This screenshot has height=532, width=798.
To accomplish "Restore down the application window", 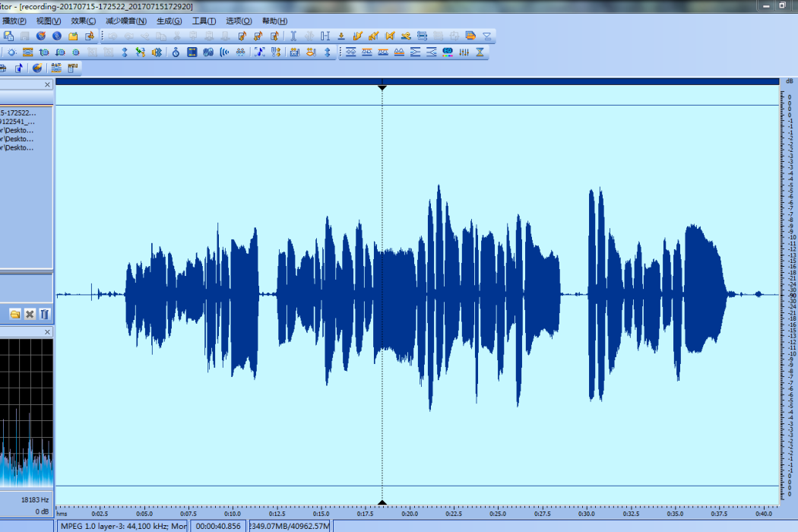I will tap(782, 5).
